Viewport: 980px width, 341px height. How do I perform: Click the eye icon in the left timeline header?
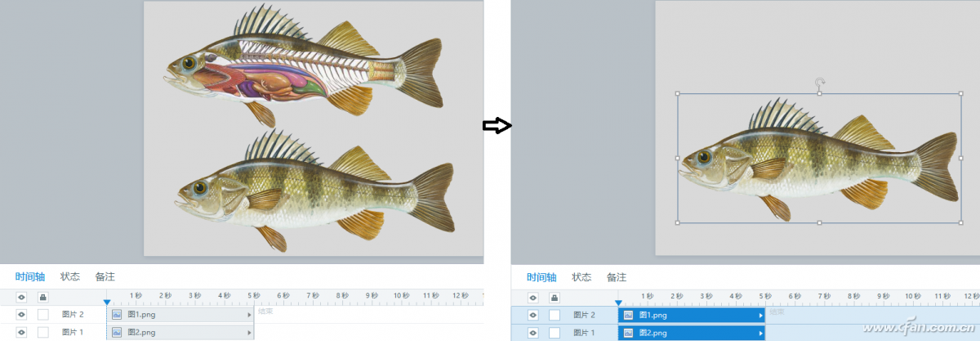coord(21,297)
